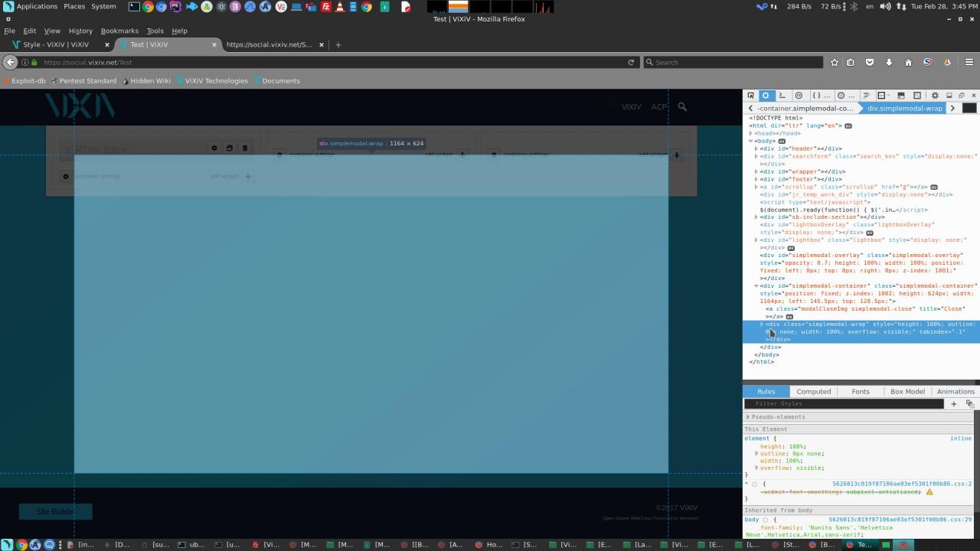Open the Downloads arrow icon
980x551 pixels.
(x=889, y=63)
